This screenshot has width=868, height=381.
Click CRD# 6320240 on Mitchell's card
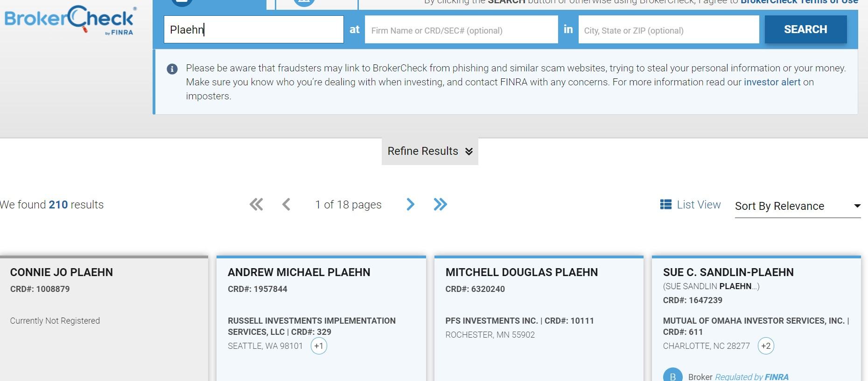click(x=475, y=289)
